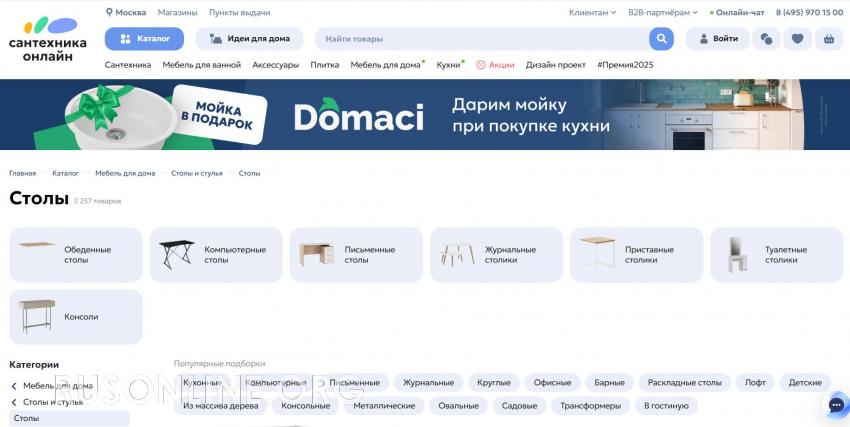
Task: Open Дизайн проект menu item
Action: [x=556, y=64]
